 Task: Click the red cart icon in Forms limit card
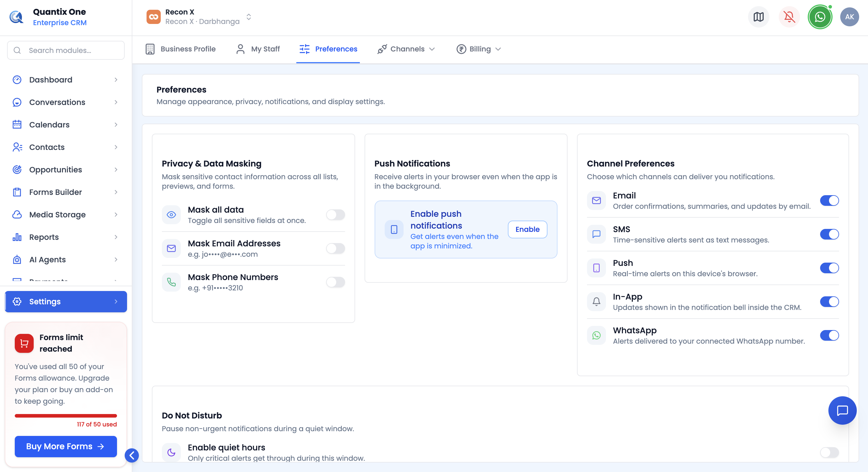click(24, 343)
